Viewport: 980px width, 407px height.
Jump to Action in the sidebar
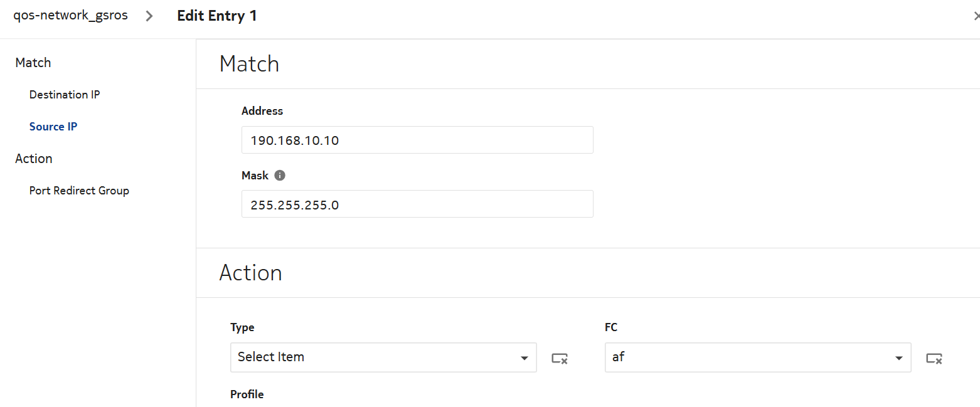[34, 159]
